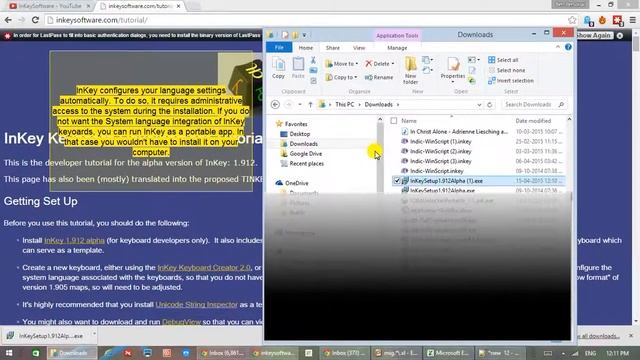Sort by Date modified column header
The height and width of the screenshot is (360, 640).
[x=533, y=121]
